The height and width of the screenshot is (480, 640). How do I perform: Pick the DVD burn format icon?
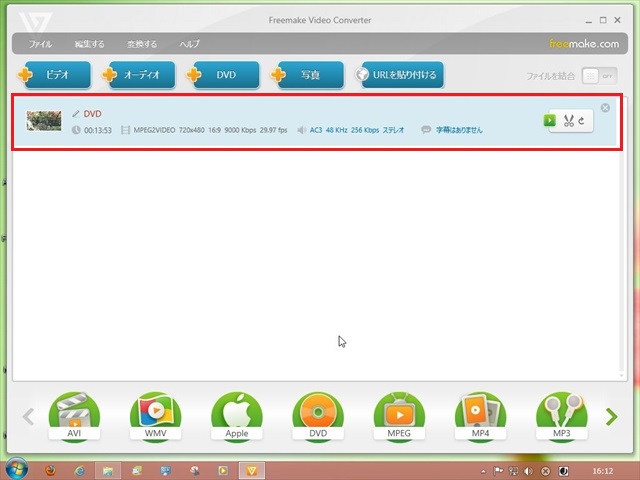point(318,414)
